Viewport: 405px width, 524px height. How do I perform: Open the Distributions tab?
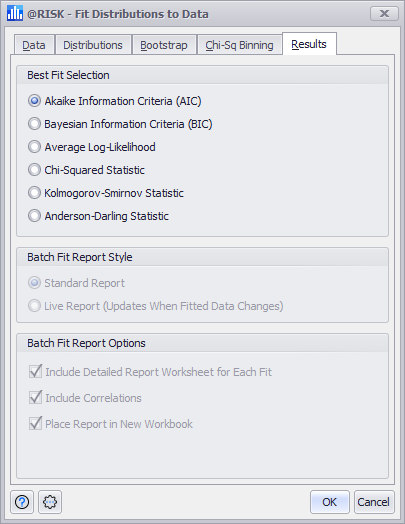point(93,45)
